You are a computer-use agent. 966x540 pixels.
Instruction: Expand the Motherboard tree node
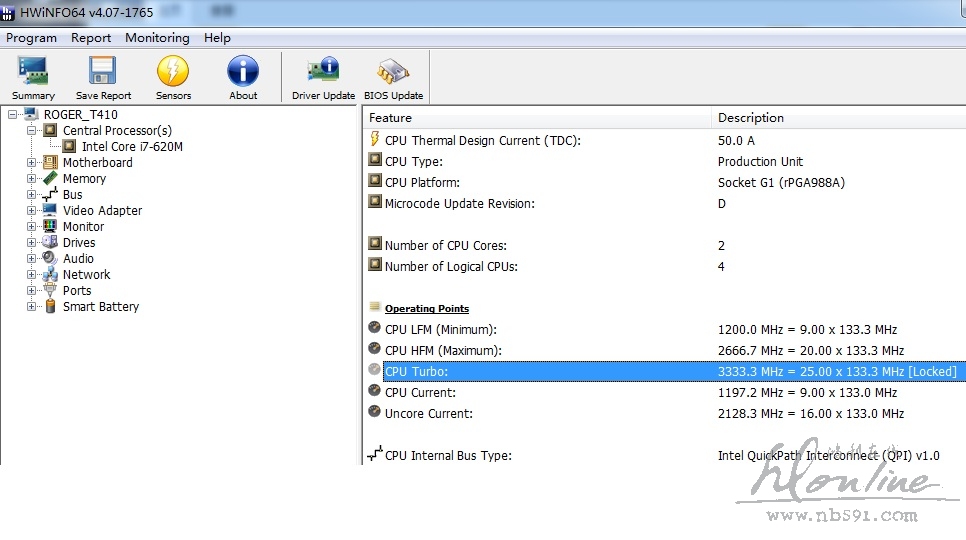click(x=32, y=163)
